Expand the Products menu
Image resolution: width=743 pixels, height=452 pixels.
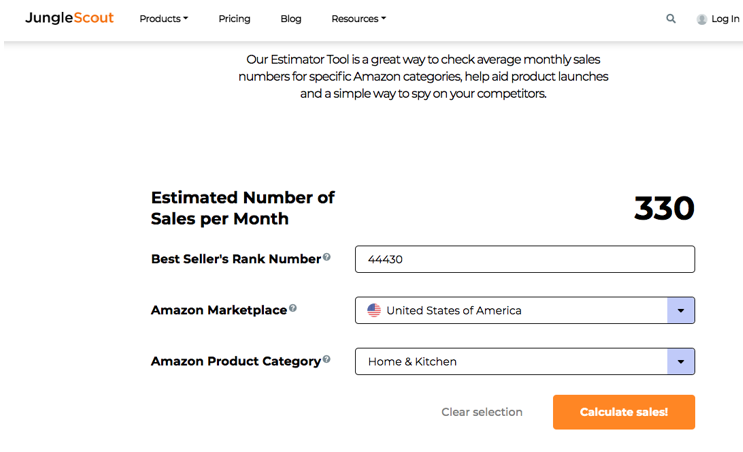[x=163, y=19]
